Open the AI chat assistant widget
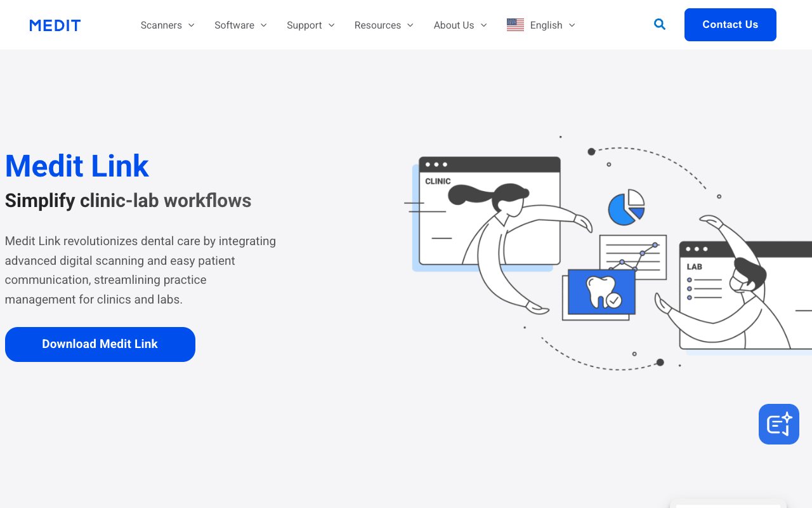Viewport: 812px width, 508px height. point(779,424)
